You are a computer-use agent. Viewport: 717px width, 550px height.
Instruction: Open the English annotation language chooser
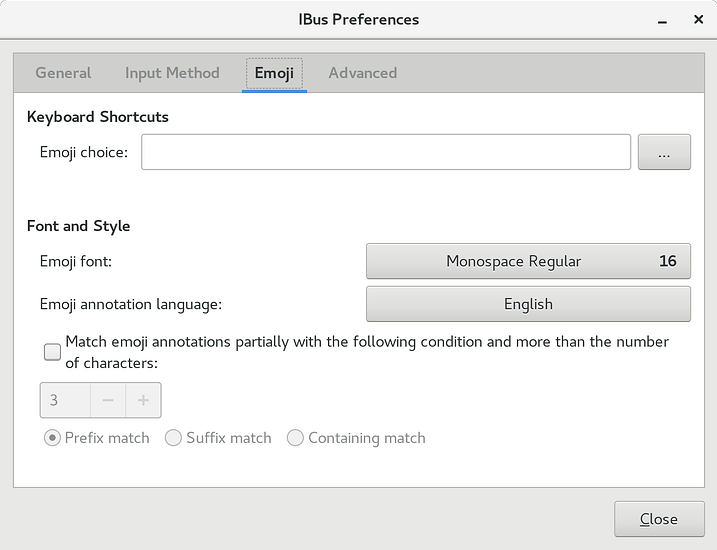528,304
